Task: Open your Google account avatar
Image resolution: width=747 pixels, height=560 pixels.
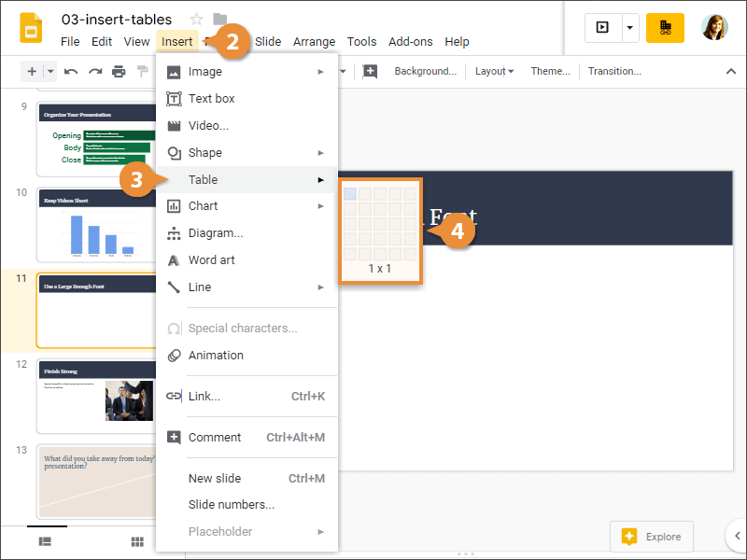Action: pyautogui.click(x=714, y=27)
